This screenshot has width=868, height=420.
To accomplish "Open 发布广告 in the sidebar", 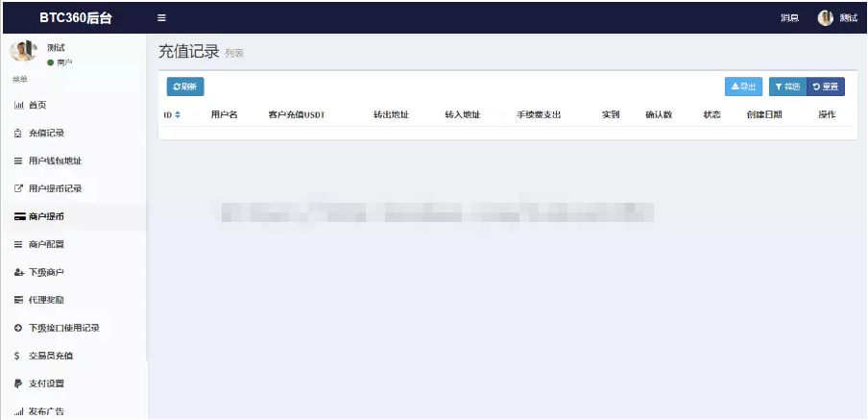I will (x=74, y=411).
